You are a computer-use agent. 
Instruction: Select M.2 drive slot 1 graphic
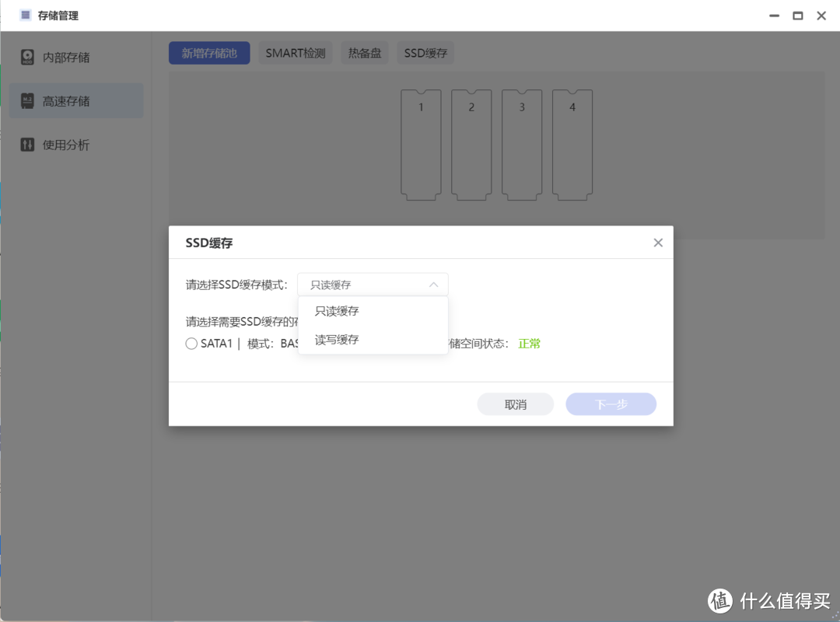pyautogui.click(x=421, y=144)
